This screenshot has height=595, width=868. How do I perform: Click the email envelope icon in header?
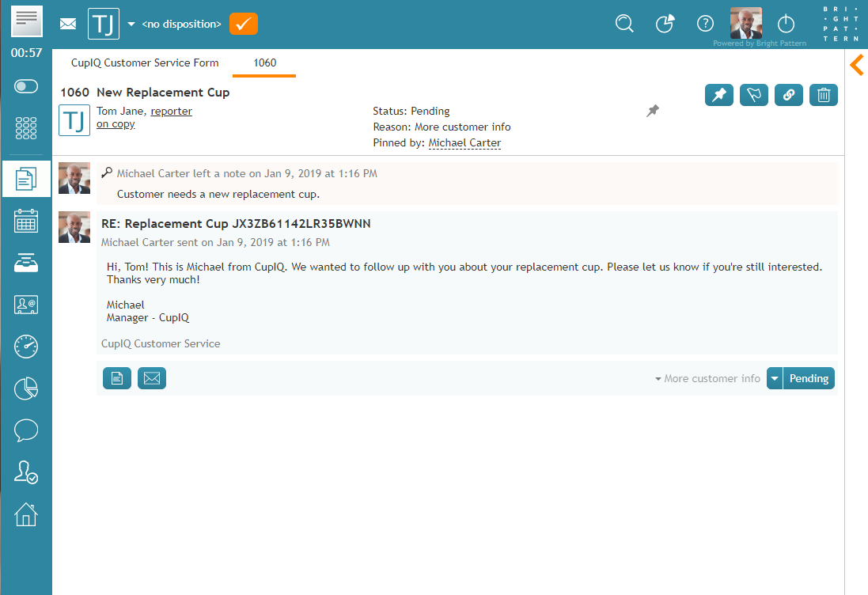68,24
